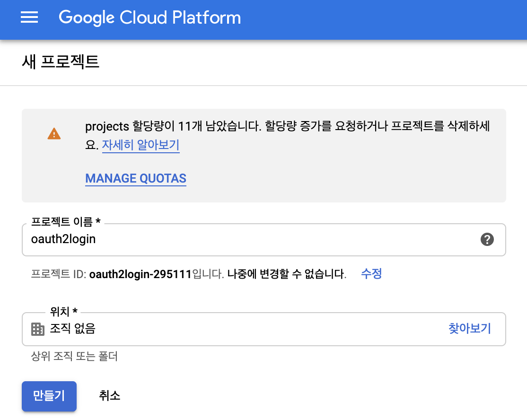This screenshot has width=527, height=420.
Task: Click the orange warning triangle icon
Action: [54, 134]
